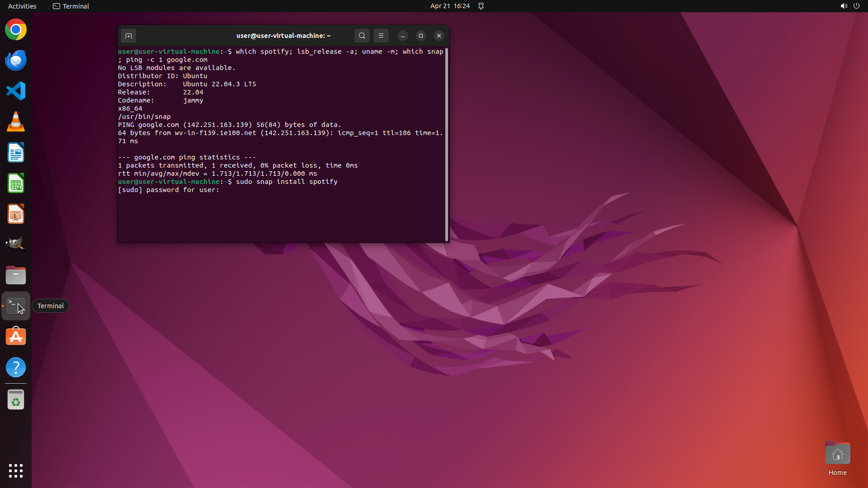Open LibreOffice Impress from dock

[x=16, y=214]
